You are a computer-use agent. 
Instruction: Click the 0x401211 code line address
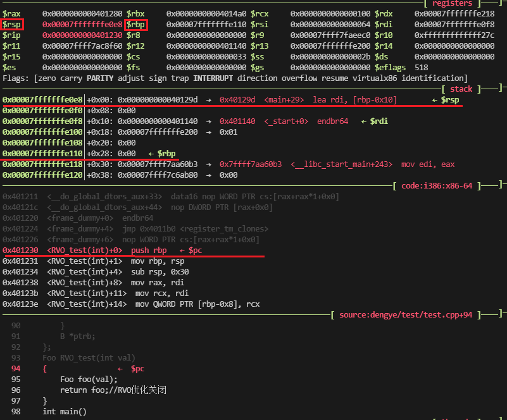tap(20, 197)
